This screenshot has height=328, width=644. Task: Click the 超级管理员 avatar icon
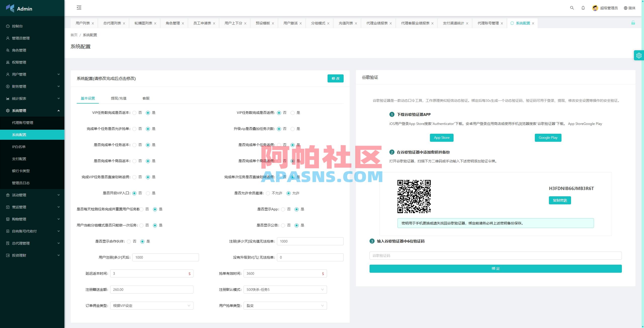[595, 8]
